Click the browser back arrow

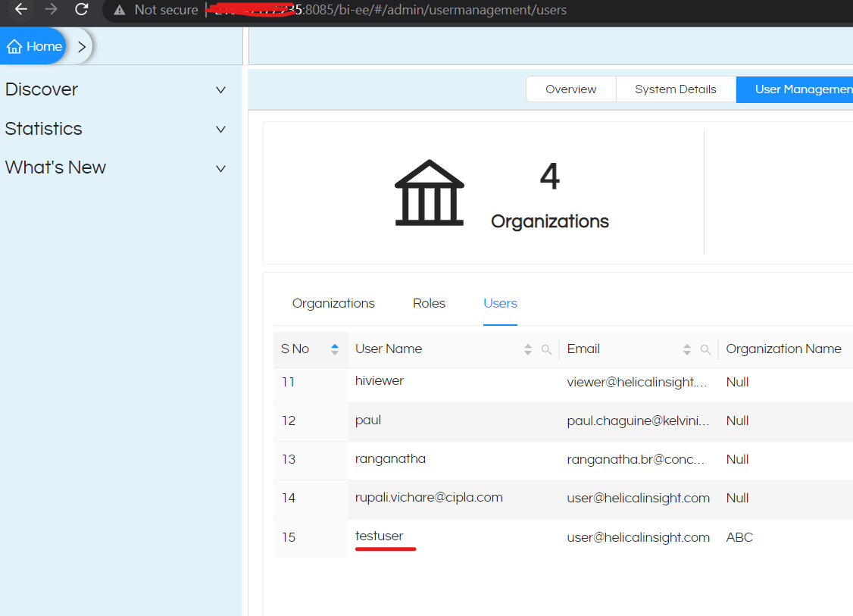click(x=21, y=9)
